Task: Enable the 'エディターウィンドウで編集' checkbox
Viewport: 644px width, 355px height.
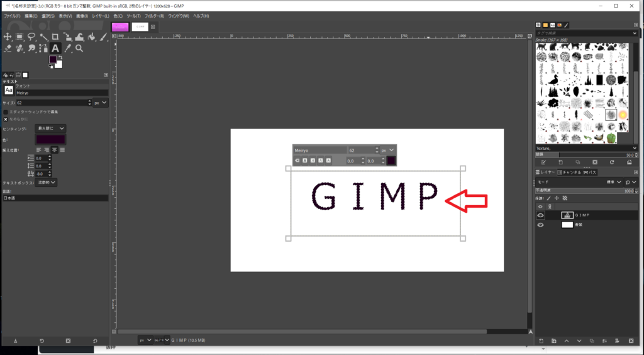Action: (x=6, y=112)
